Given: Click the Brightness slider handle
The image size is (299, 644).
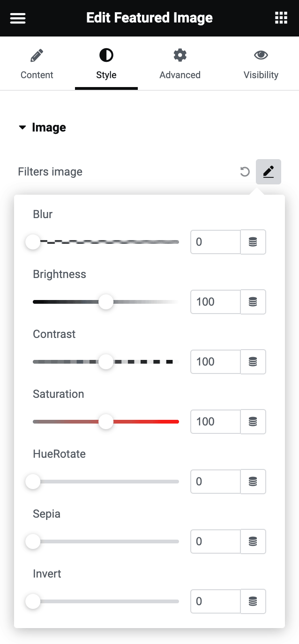Looking at the screenshot, I should (x=106, y=302).
